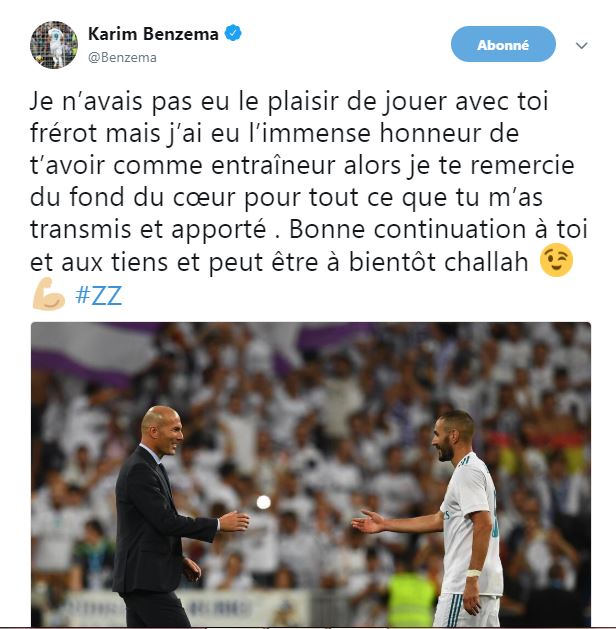Expand the tweet options chevron
The height and width of the screenshot is (629, 616).
point(582,45)
